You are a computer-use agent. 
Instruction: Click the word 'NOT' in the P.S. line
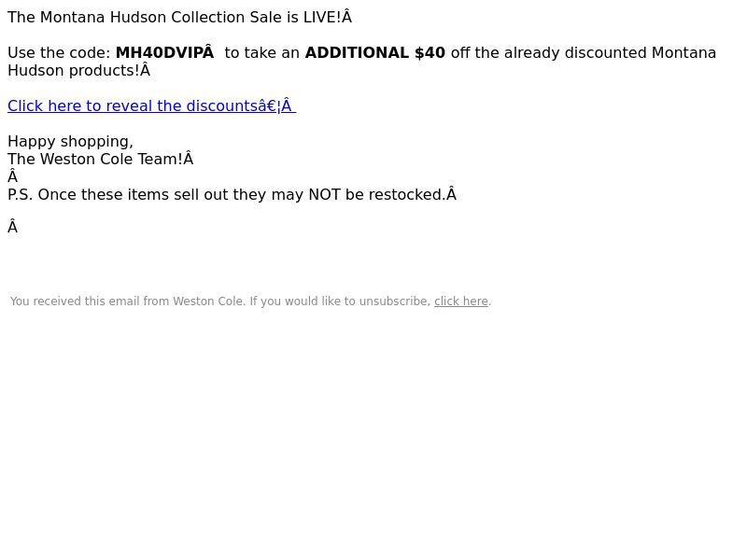pyautogui.click(x=324, y=195)
